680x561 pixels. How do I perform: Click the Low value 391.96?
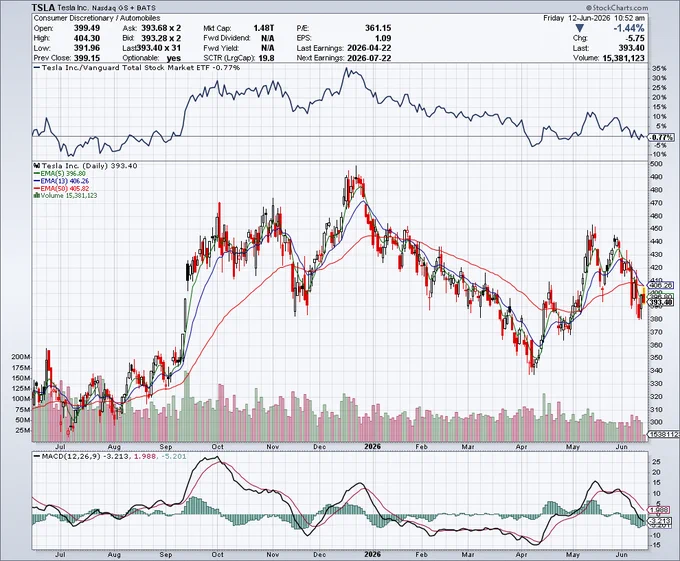tap(86, 48)
